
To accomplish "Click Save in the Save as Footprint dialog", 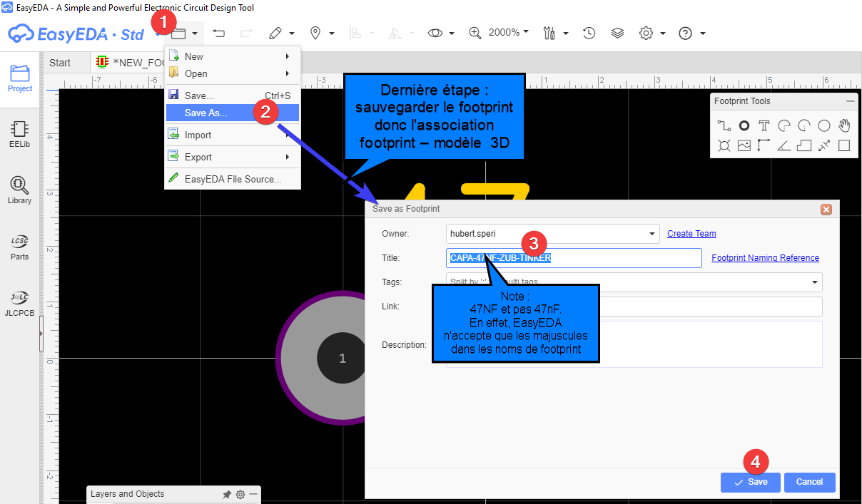I will tap(751, 482).
